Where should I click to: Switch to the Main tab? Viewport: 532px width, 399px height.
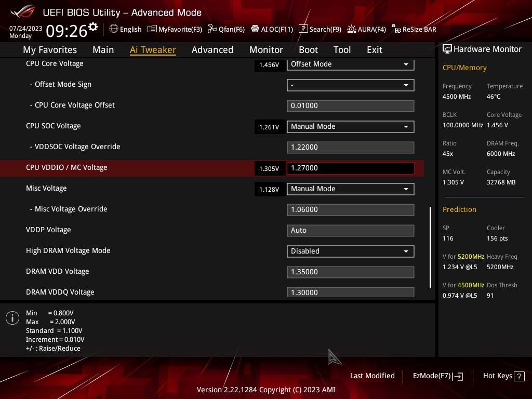point(103,50)
